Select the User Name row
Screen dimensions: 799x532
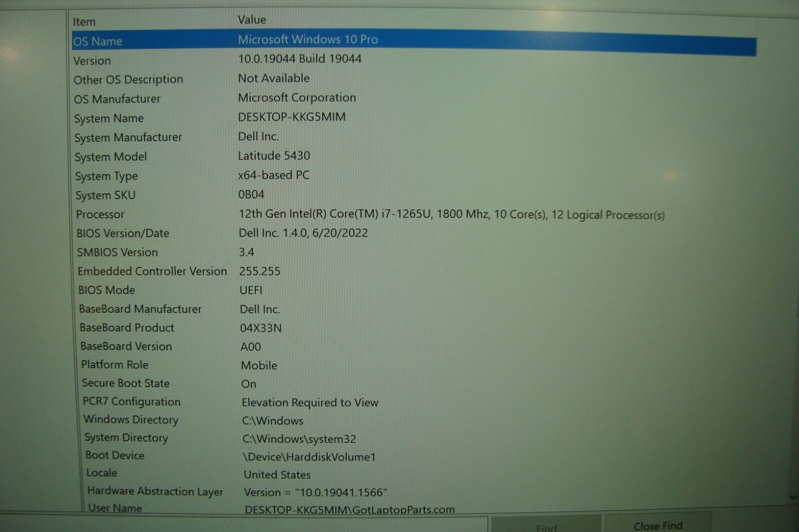[x=413, y=509]
